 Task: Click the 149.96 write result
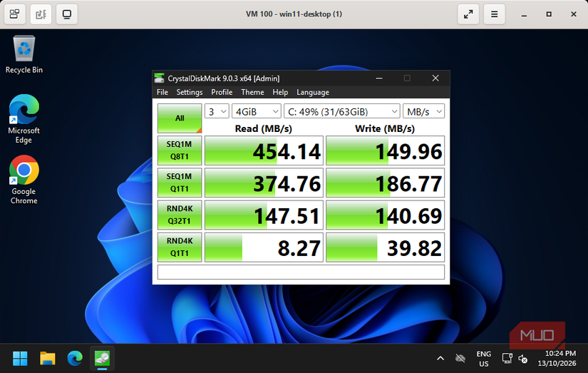pyautogui.click(x=385, y=150)
